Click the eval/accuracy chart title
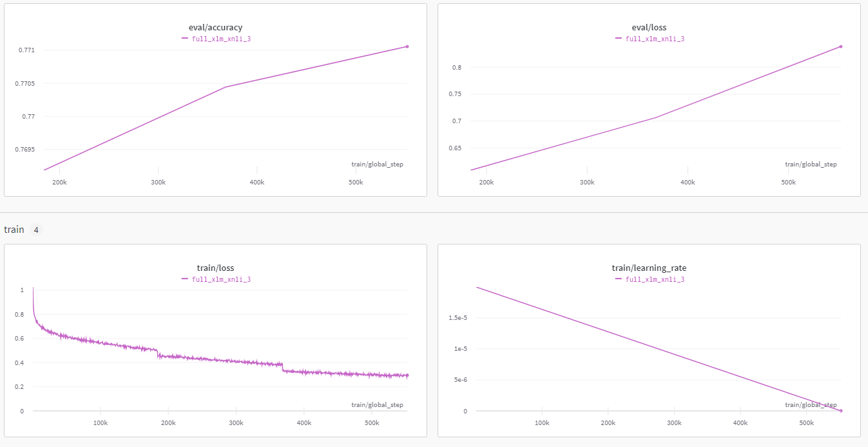 [215, 28]
